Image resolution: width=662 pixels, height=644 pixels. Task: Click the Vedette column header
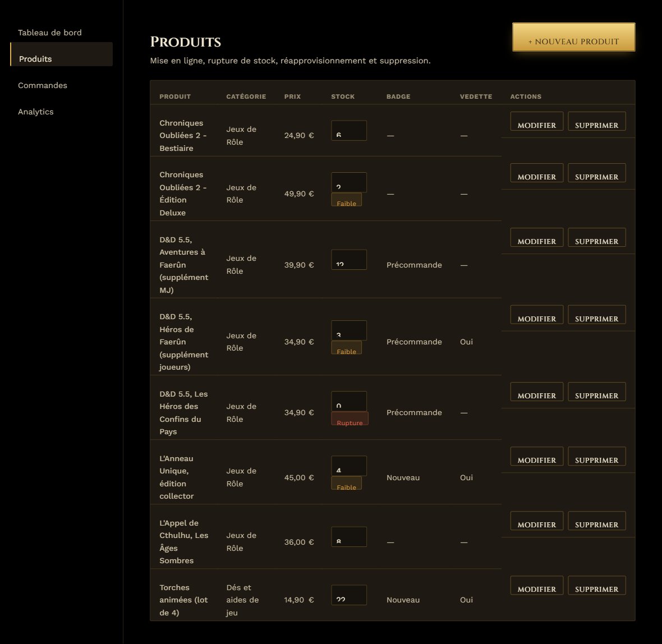pos(476,96)
